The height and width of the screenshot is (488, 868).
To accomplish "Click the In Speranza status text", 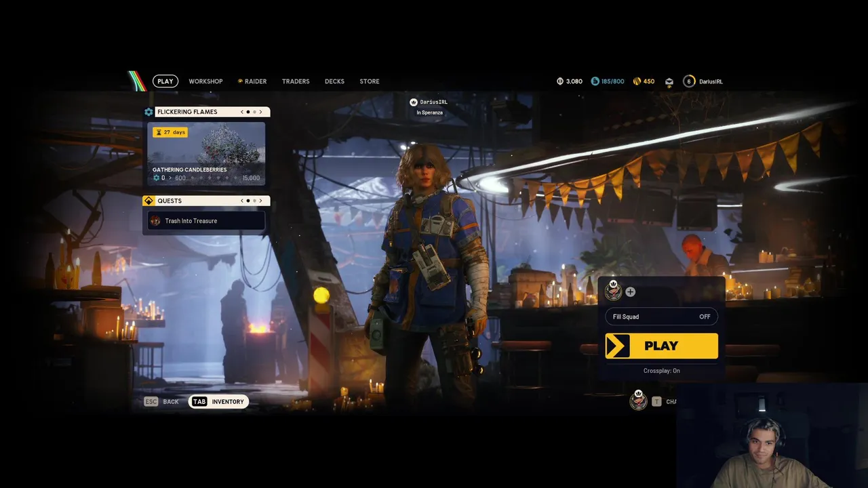I will pos(429,113).
